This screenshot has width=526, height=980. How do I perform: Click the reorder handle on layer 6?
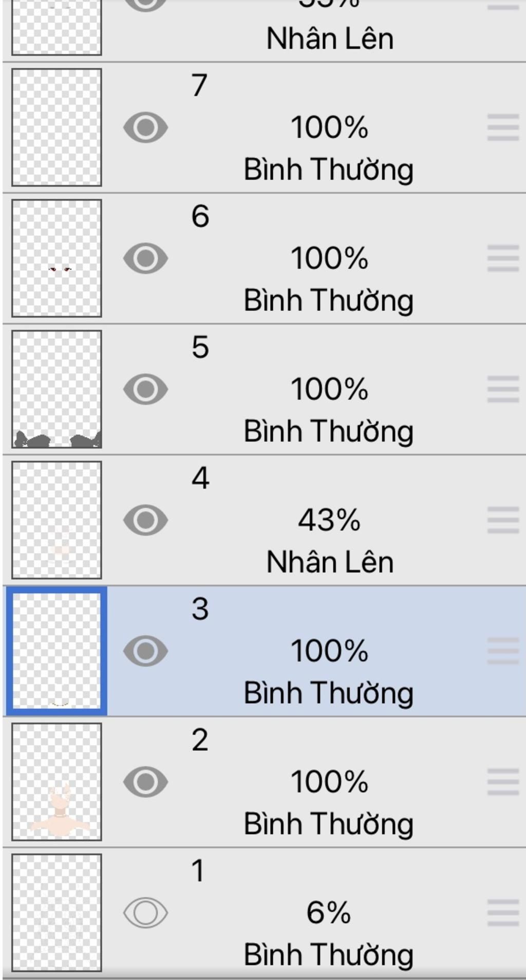(503, 258)
